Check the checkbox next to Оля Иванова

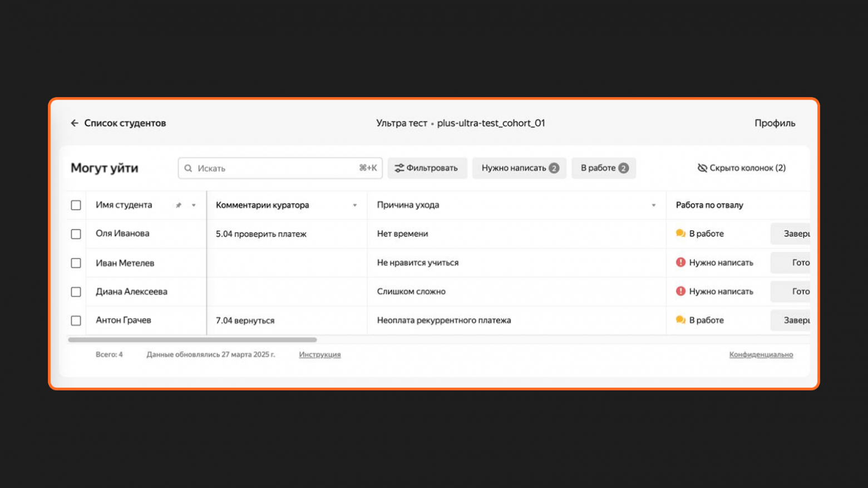[x=76, y=234]
